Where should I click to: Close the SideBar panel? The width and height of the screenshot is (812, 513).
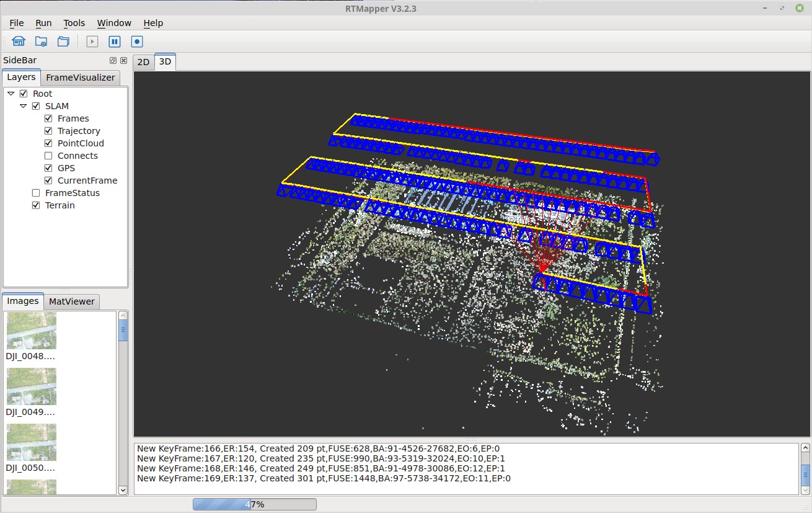[x=123, y=61]
